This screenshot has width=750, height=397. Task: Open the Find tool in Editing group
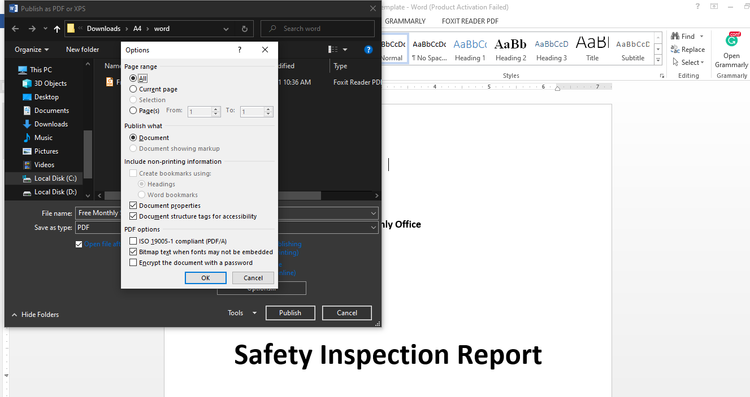(x=687, y=36)
